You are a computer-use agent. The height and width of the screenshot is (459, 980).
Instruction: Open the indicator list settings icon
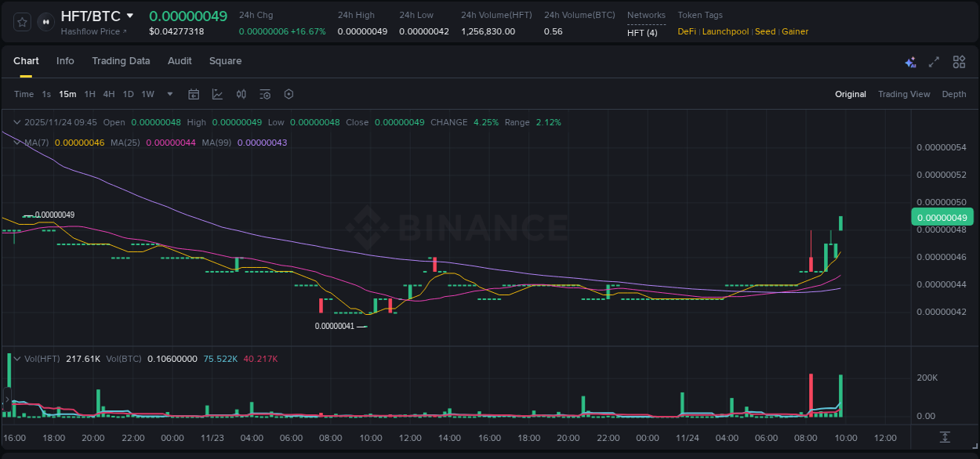pyautogui.click(x=265, y=94)
